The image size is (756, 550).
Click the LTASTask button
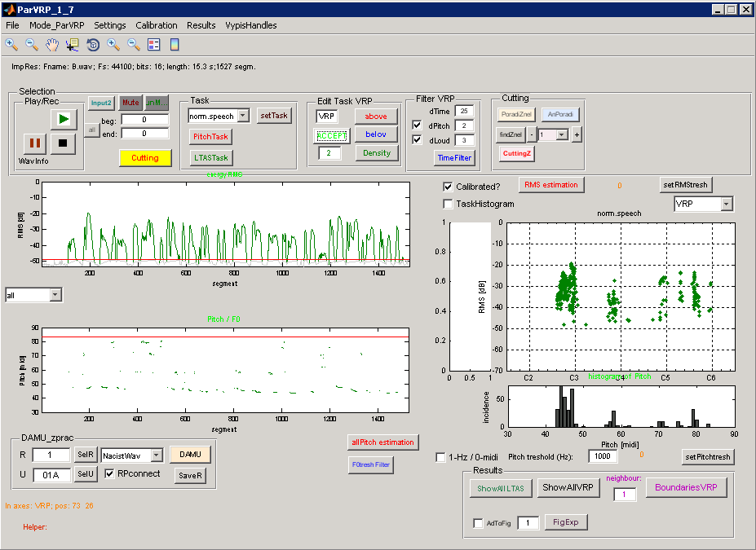(211, 157)
